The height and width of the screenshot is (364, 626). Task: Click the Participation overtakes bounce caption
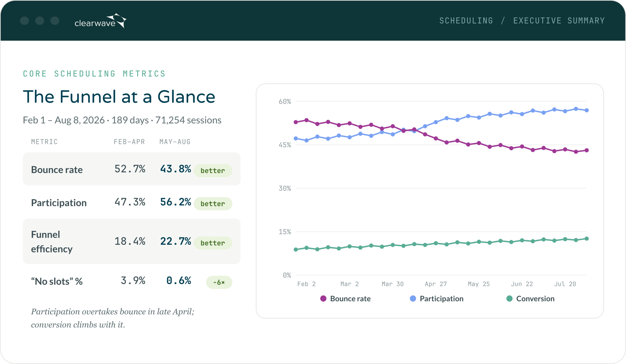click(112, 318)
